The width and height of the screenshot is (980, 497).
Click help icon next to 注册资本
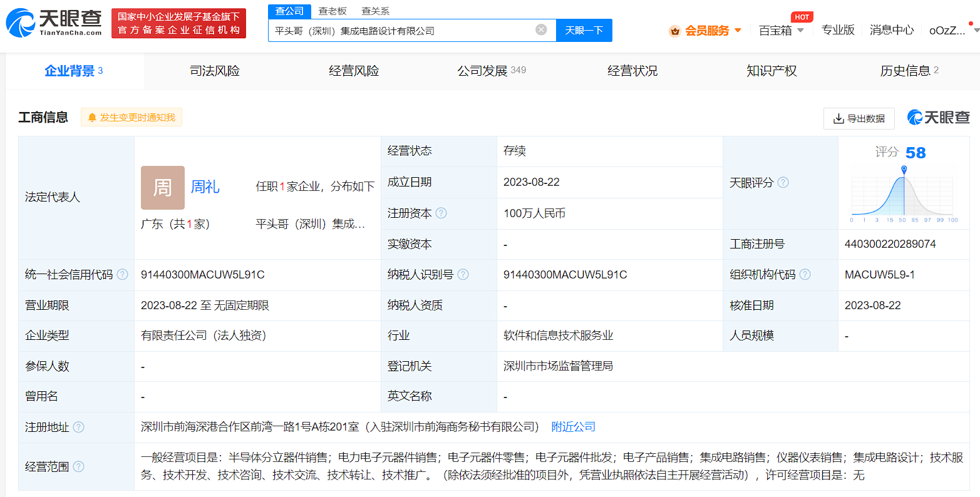click(441, 213)
